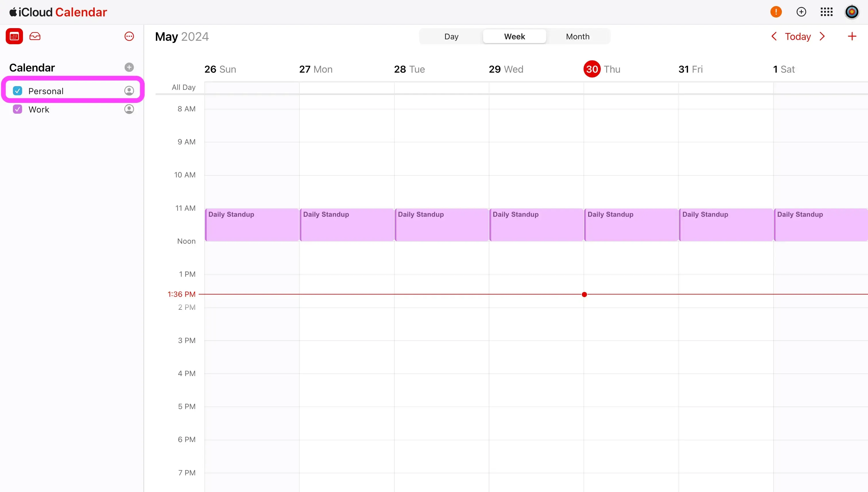Viewport: 868px width, 492px height.
Task: Uncheck the Personal calendar checkbox
Action: pos(18,90)
